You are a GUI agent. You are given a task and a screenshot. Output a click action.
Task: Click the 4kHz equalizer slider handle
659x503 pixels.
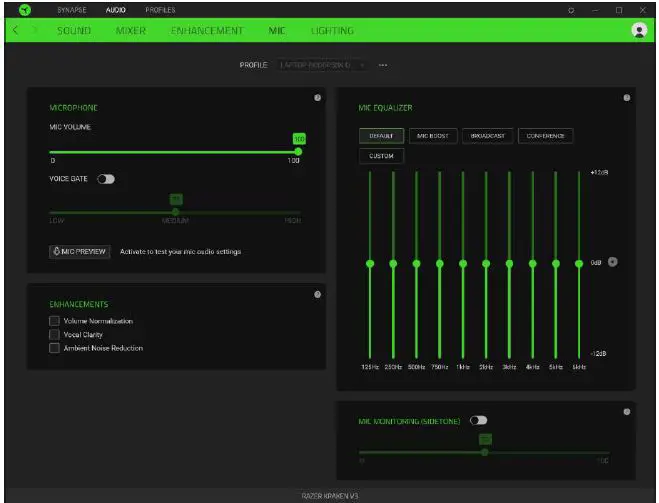click(x=532, y=263)
